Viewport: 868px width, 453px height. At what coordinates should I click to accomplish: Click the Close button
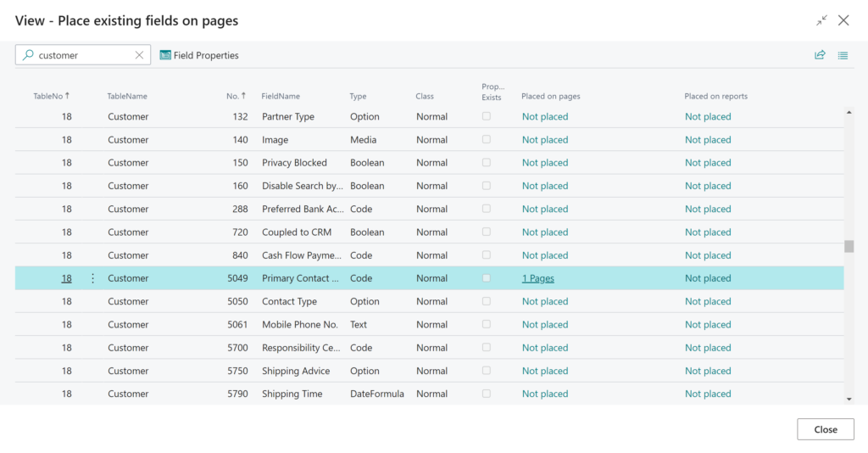point(826,429)
